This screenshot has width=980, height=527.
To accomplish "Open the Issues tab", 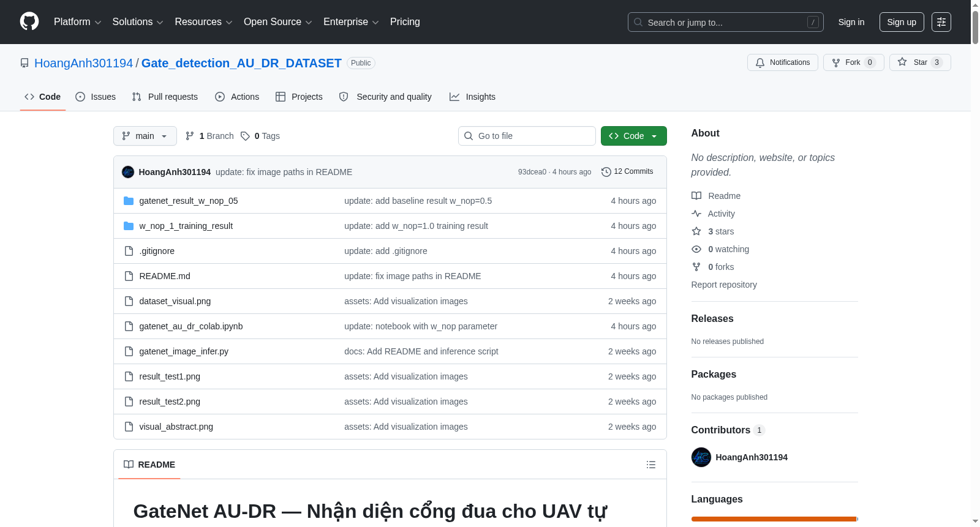I will click(x=96, y=97).
